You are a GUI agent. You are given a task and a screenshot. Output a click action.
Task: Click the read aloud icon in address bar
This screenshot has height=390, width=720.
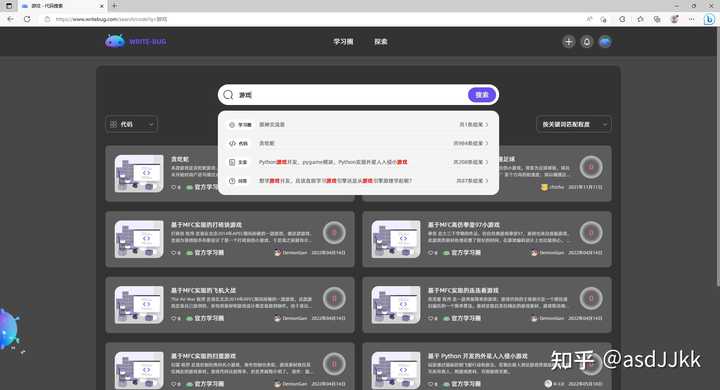coord(589,19)
